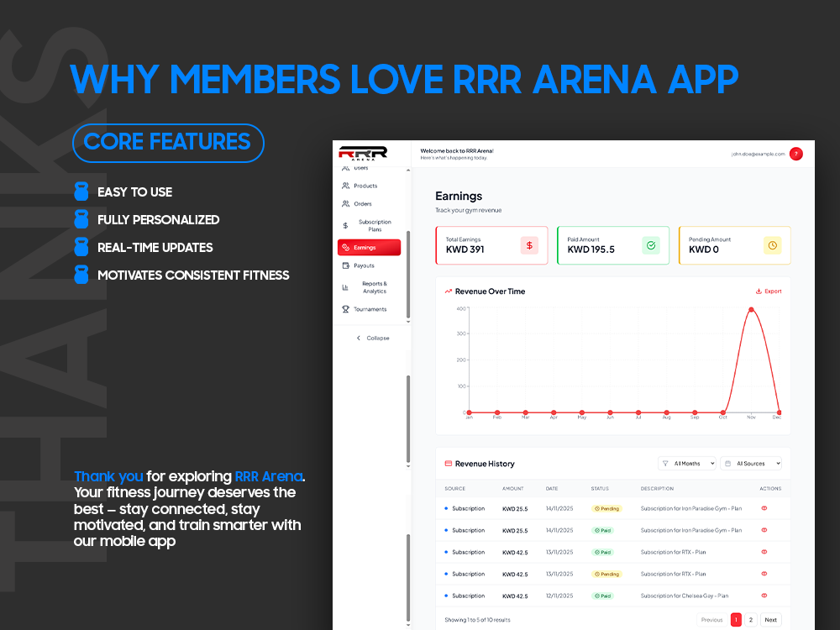The image size is (840, 630).
Task: Click the SOURCE column header
Action: 454,489
